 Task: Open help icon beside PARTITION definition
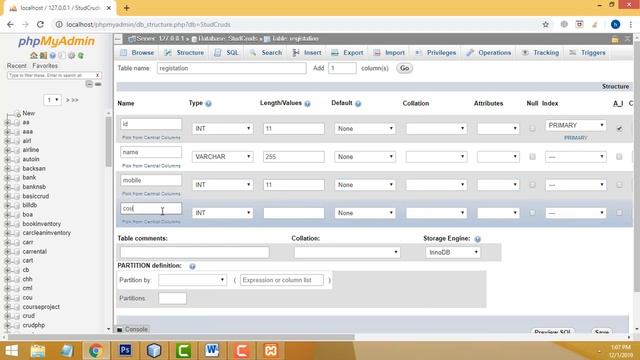pos(192,266)
